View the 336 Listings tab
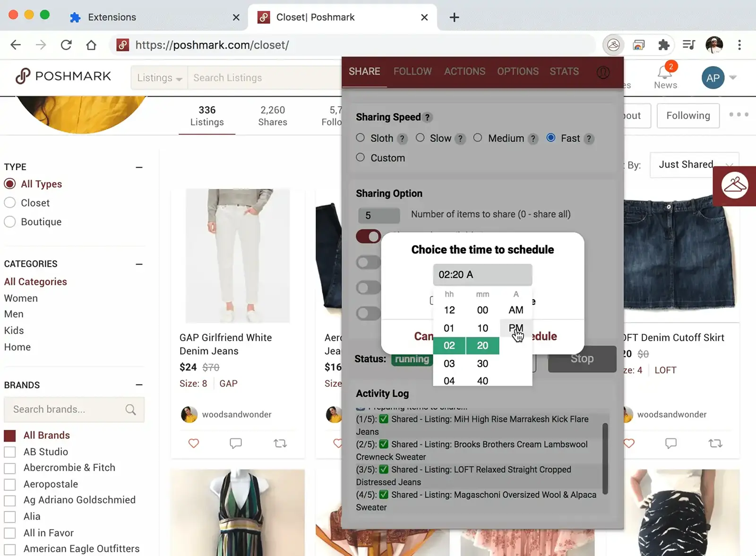 [207, 116]
